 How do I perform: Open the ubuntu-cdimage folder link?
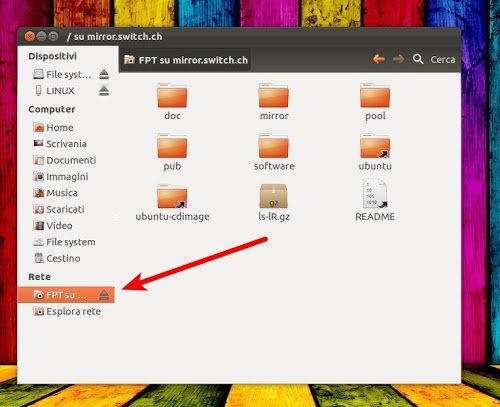172,202
